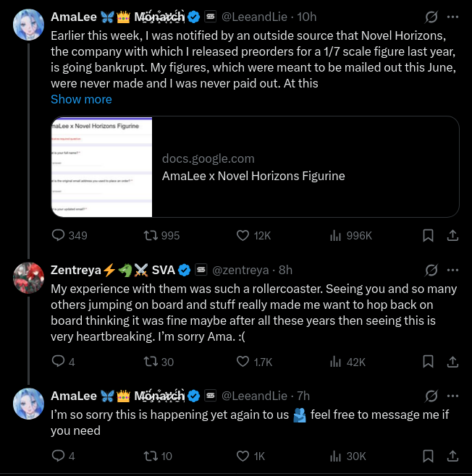Reply to AmaLee's Novel Horizons bankruptcy post
Viewport: 472px width, 476px height.
(x=69, y=235)
